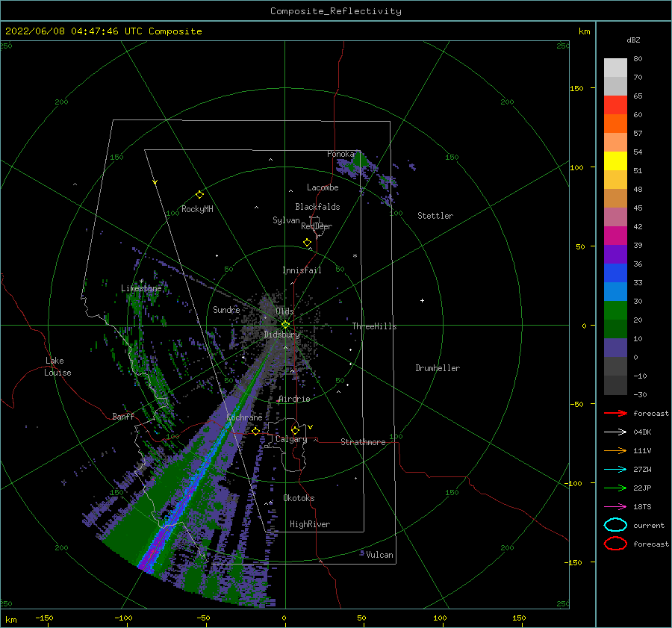This screenshot has width=672, height=628.
Task: Pick the 42 dBZ magenta swatch
Action: point(615,235)
